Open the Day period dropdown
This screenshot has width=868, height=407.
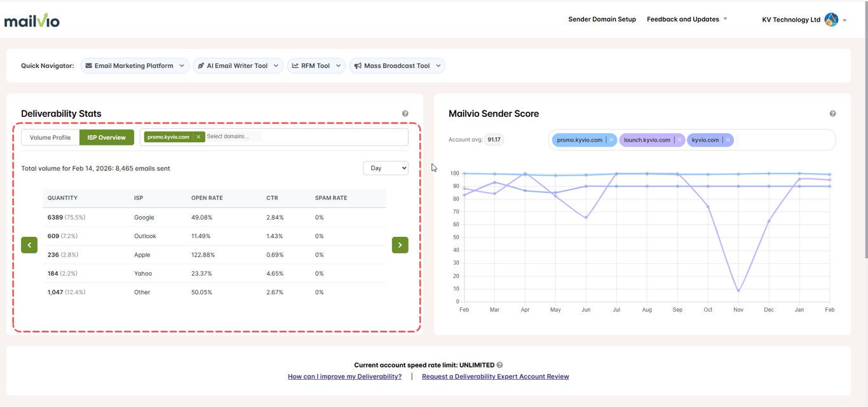(386, 168)
